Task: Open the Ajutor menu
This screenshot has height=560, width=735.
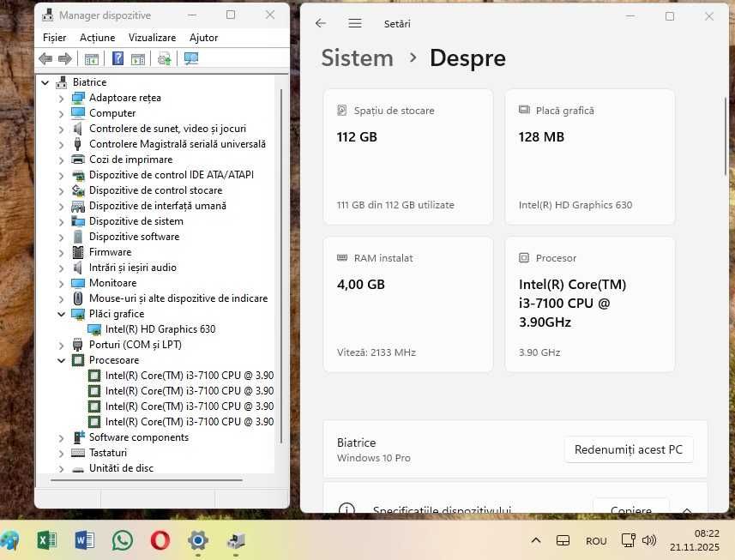Action: (x=203, y=38)
